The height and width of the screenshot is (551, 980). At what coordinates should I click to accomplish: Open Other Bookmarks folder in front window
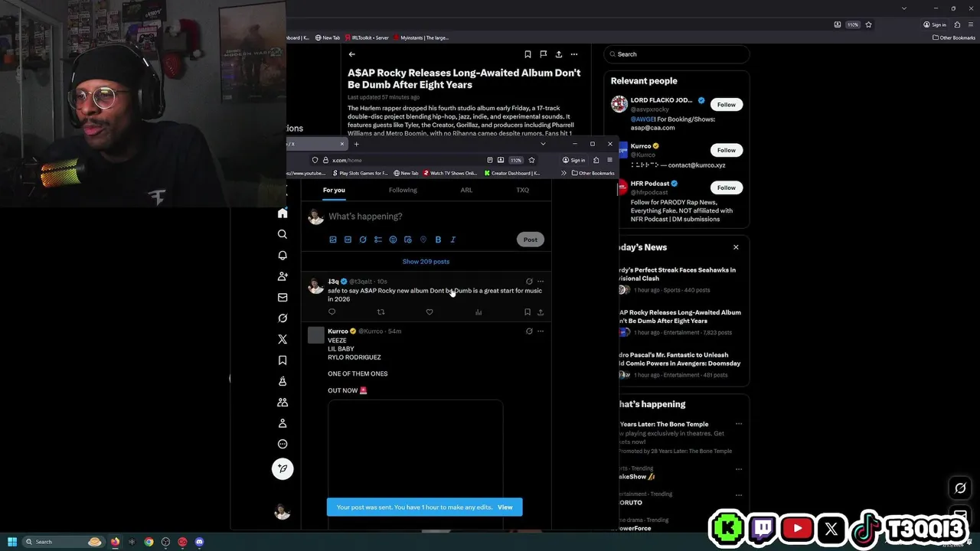(x=593, y=173)
